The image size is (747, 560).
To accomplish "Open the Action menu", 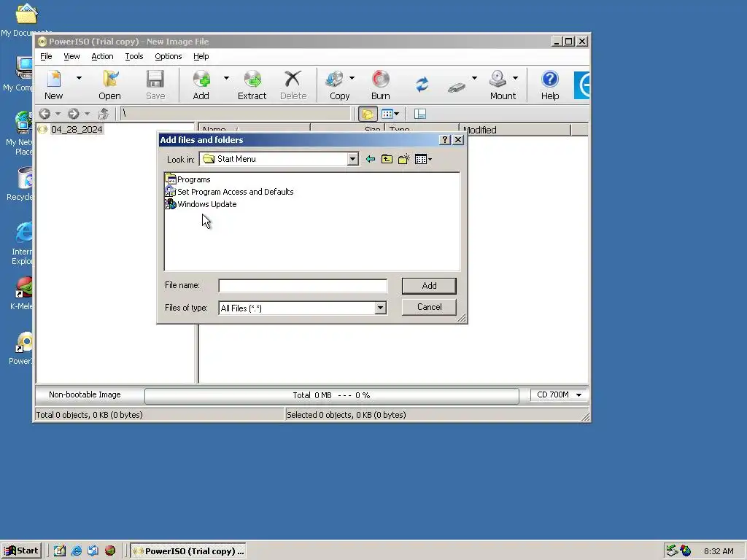I will [x=102, y=56].
